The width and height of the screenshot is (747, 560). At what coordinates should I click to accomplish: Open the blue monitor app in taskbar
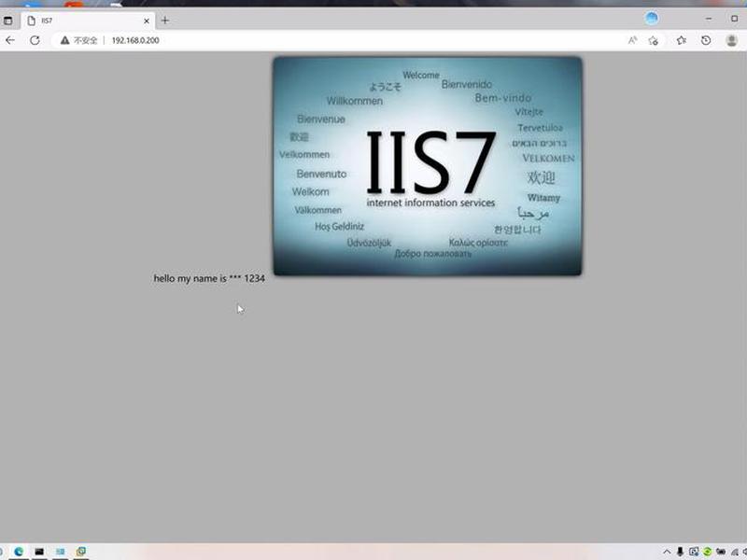(x=60, y=552)
